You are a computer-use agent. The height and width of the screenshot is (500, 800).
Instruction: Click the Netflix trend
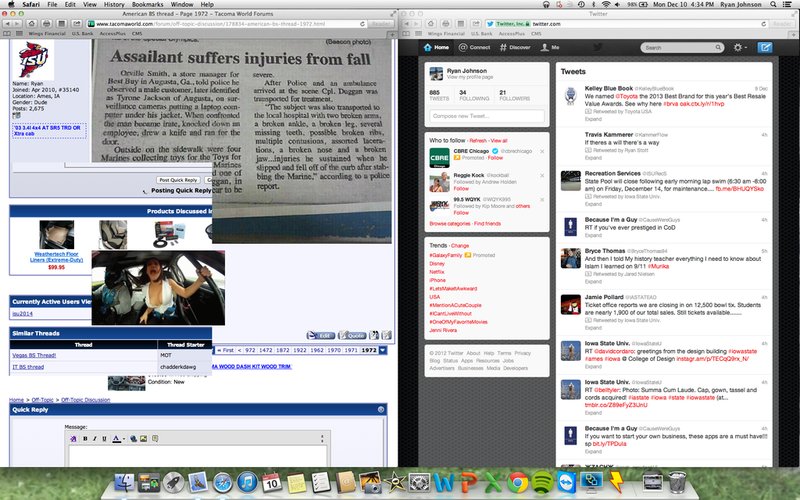(437, 272)
